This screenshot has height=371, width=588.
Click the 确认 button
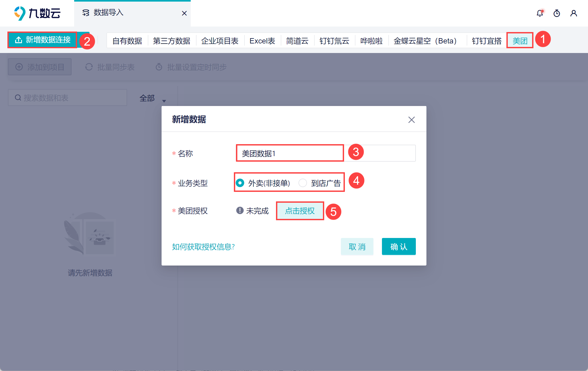(x=399, y=247)
